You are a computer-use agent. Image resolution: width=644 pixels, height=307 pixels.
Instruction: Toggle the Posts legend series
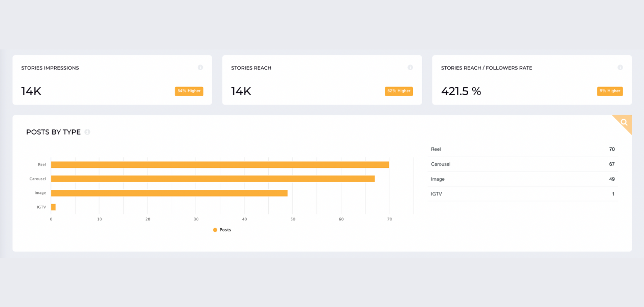pos(222,230)
